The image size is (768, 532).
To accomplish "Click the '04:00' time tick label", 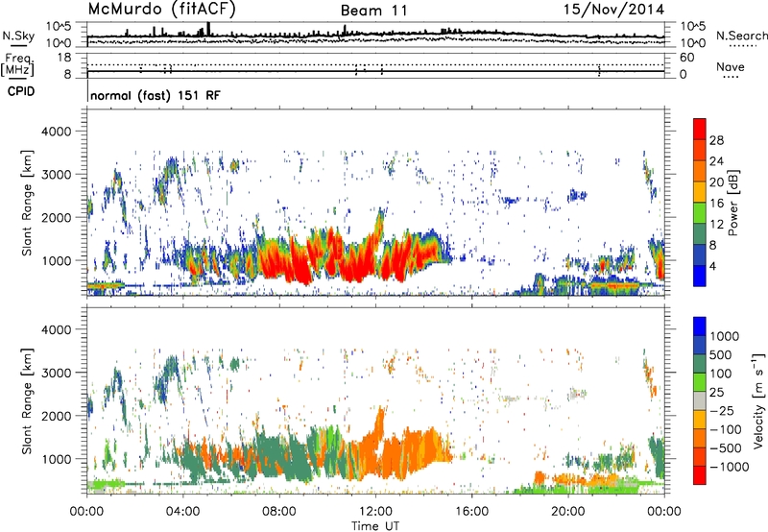I will coord(182,512).
